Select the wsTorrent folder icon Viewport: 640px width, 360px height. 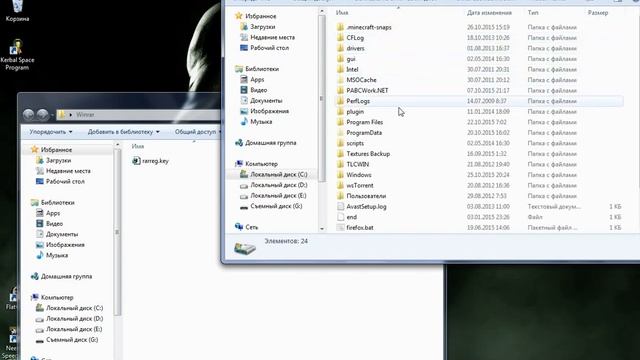click(340, 186)
